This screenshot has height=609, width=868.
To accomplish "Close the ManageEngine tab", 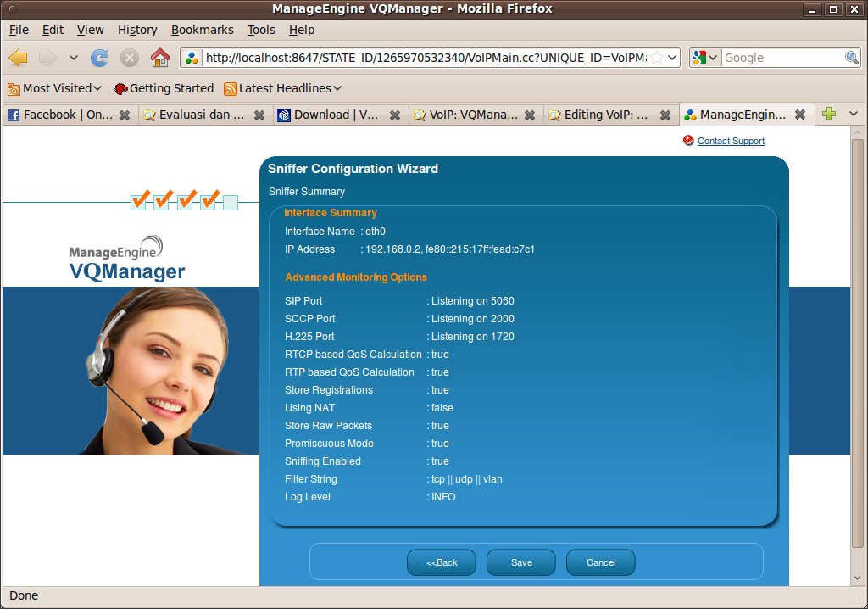I will [800, 115].
